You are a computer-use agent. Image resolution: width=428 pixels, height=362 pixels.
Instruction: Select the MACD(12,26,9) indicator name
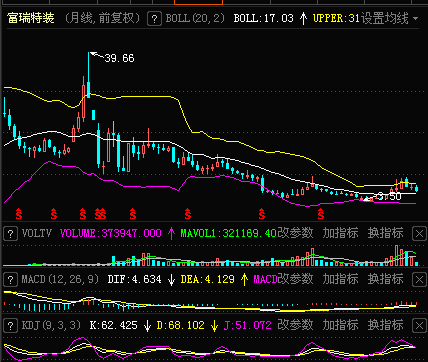[x=60, y=279]
